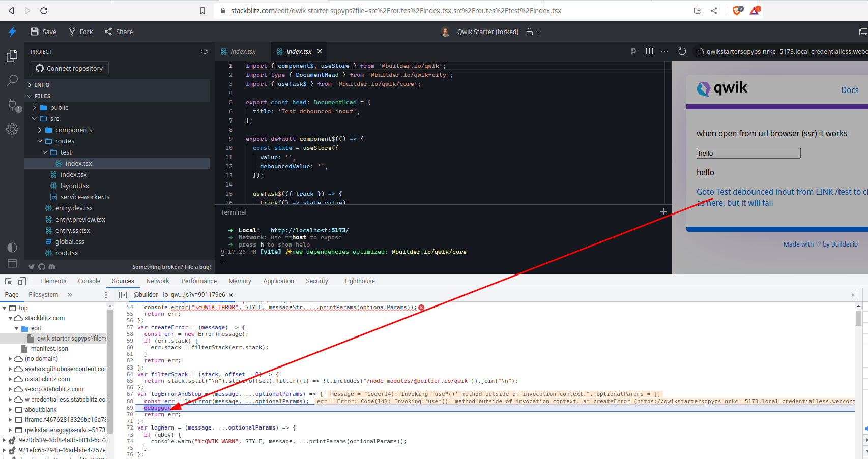
Task: Open the settings gear in the left sidebar
Action: tap(12, 129)
